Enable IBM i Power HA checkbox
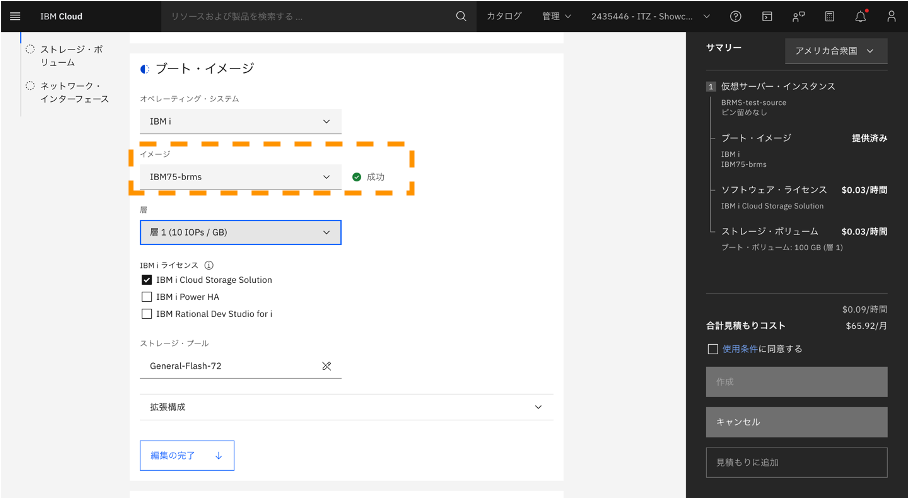The width and height of the screenshot is (908, 498). pos(147,297)
